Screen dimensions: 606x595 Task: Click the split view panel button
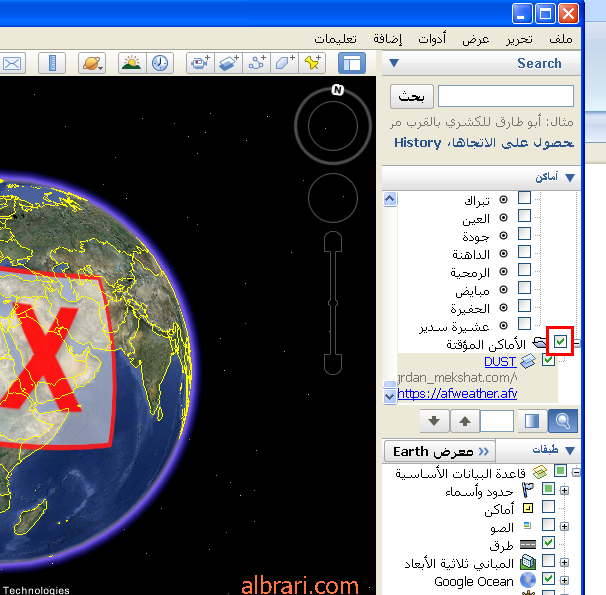click(532, 421)
